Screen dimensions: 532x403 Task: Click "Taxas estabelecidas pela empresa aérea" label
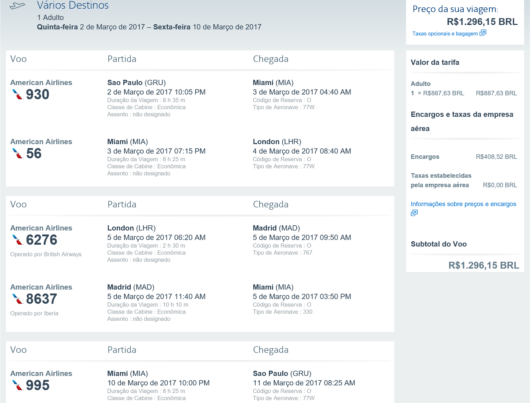click(x=441, y=180)
